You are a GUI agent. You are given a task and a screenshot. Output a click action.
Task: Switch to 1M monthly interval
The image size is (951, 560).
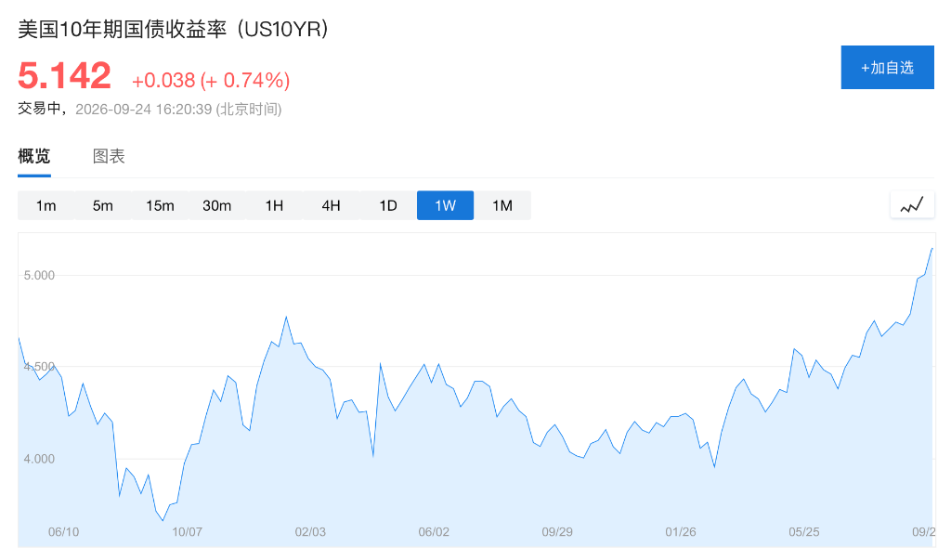pos(502,205)
